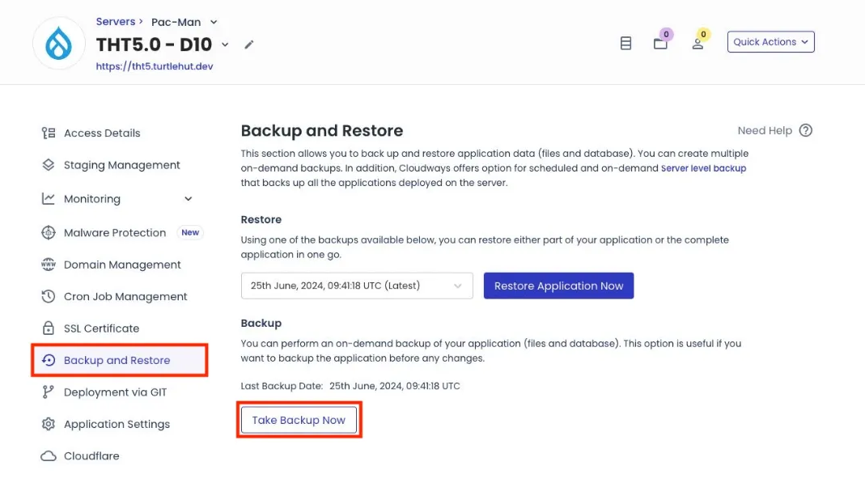Expand the Pac-Man server dropdown
This screenshot has width=865, height=504.
click(214, 22)
